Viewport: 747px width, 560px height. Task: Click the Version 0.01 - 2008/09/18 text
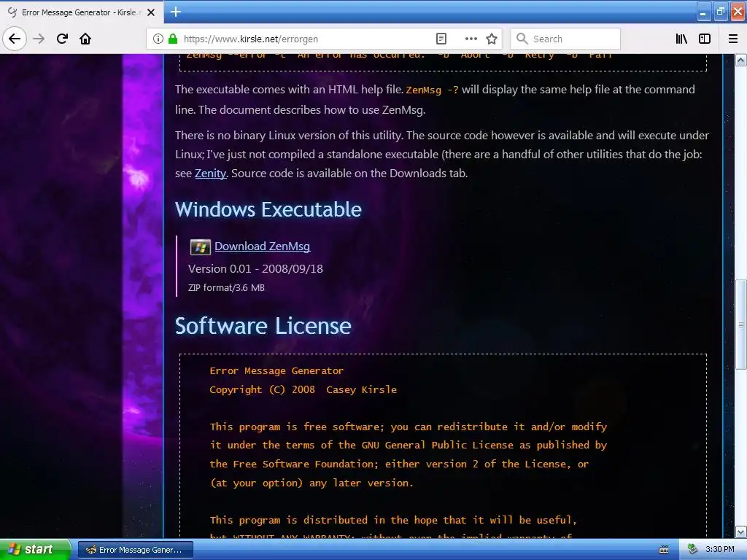[x=255, y=269]
